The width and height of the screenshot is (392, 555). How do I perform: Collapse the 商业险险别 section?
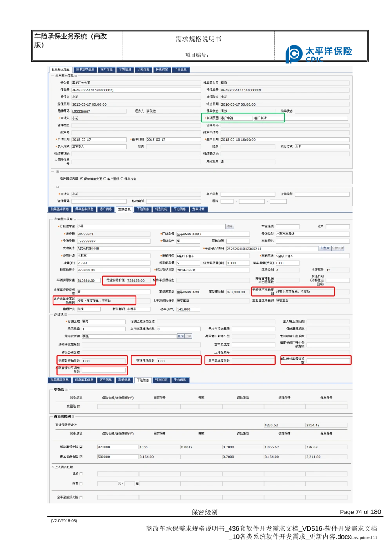pyautogui.click(x=73, y=417)
